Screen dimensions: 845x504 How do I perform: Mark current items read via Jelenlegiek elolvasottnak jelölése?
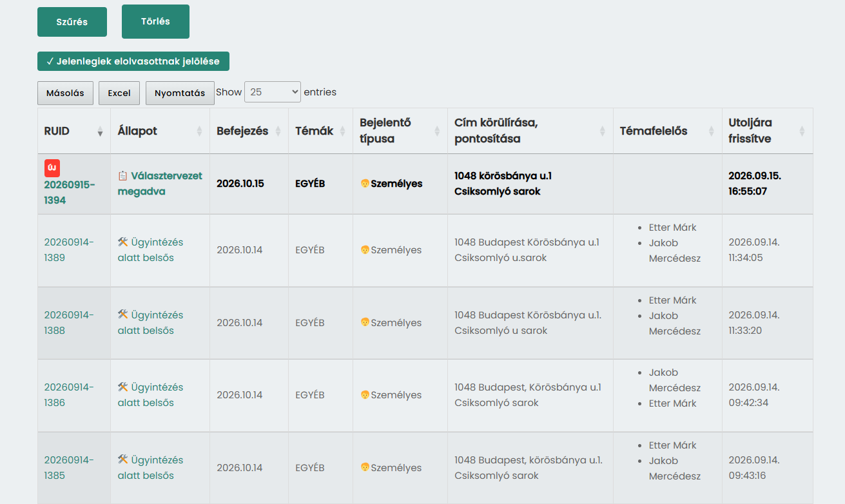click(x=133, y=61)
